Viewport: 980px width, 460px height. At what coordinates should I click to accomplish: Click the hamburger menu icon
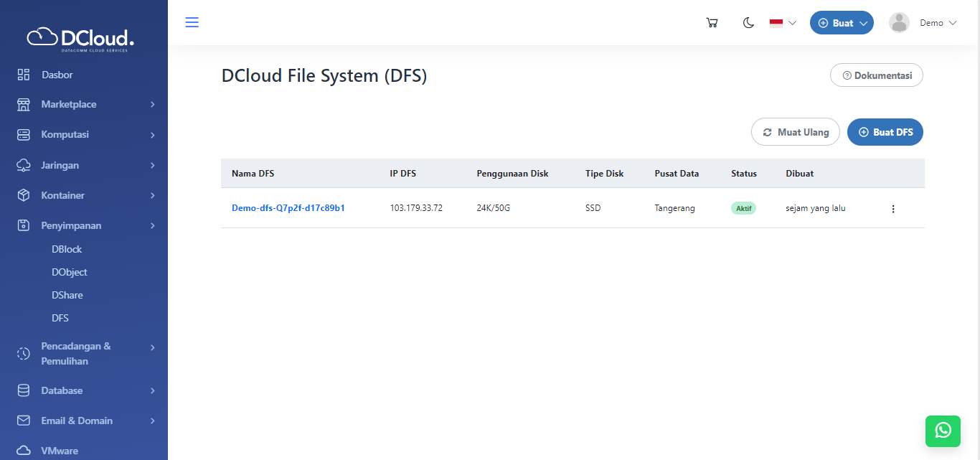(x=192, y=22)
